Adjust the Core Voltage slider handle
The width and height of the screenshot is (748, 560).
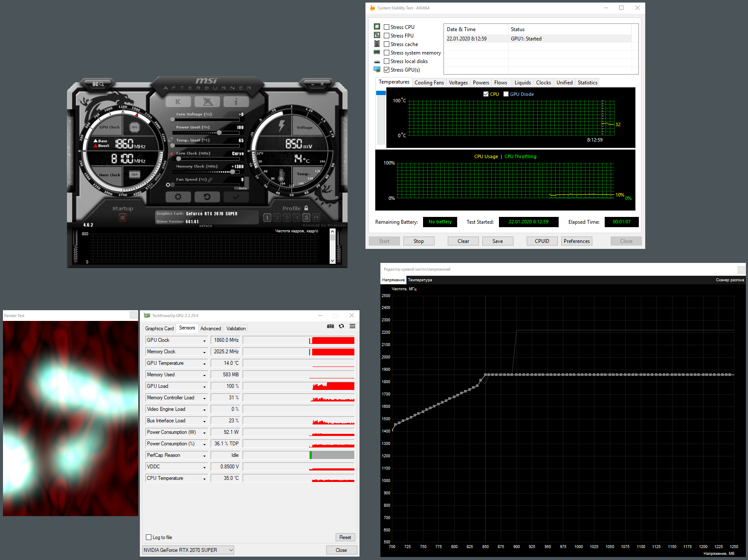point(172,120)
